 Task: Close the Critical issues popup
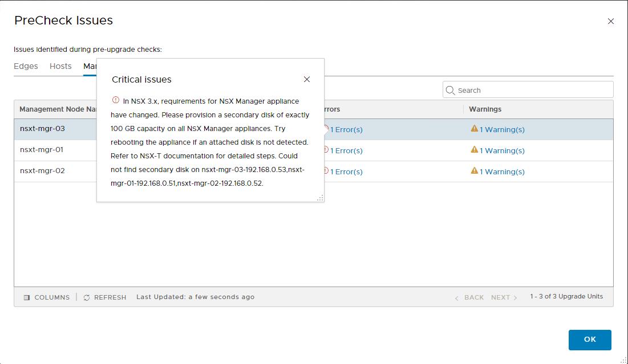point(307,79)
